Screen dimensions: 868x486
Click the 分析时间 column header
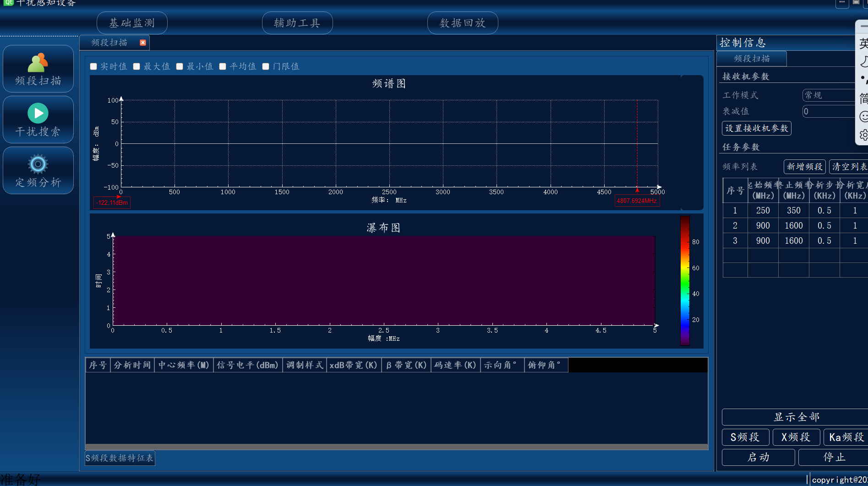point(132,365)
